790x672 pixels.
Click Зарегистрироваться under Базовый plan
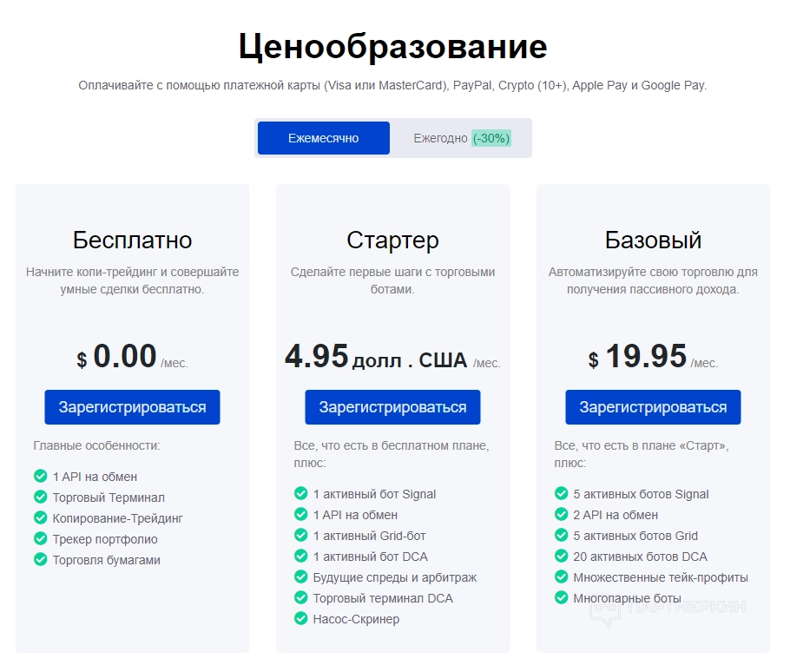point(653,407)
